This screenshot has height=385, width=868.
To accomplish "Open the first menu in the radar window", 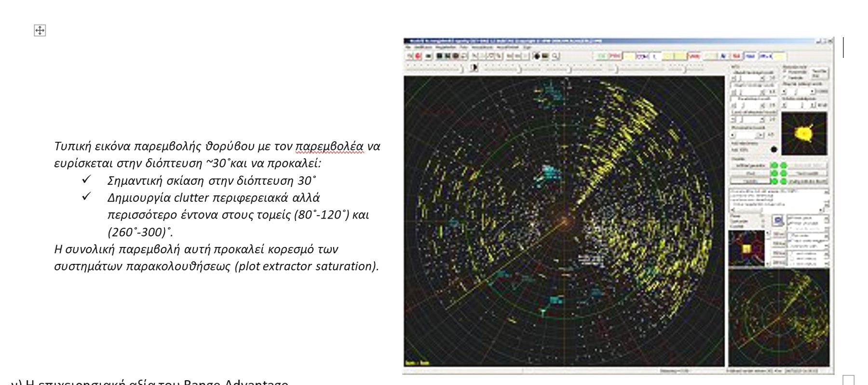I will 408,47.
